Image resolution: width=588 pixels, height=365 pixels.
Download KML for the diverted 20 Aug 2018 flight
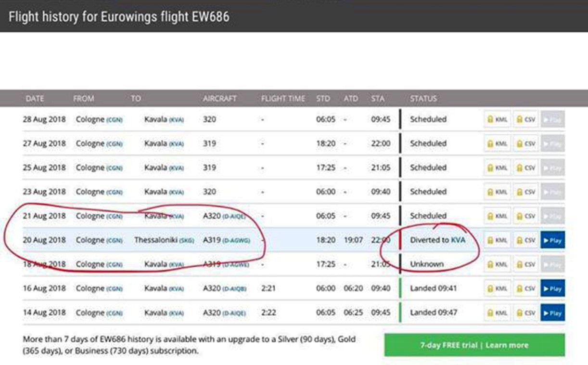tap(497, 240)
